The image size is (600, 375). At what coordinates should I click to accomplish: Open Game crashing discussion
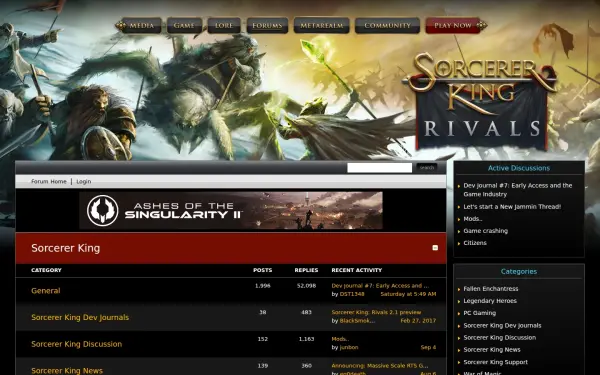486,231
